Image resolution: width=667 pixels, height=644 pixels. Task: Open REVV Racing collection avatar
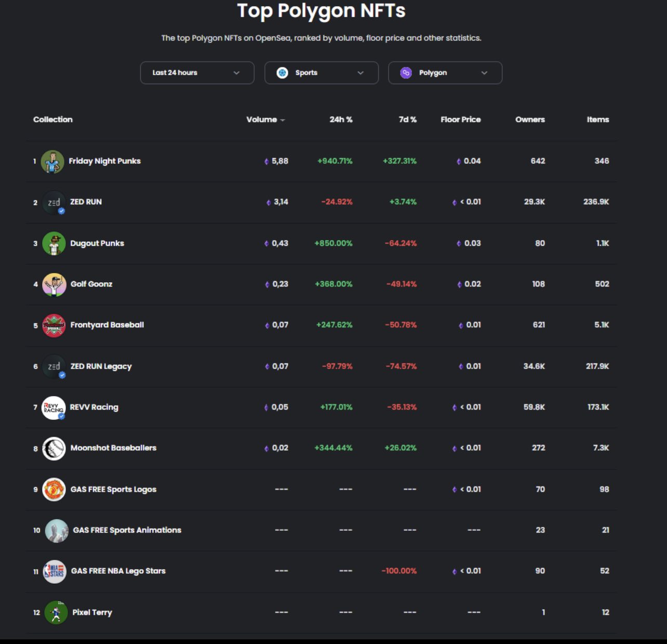pyautogui.click(x=54, y=408)
